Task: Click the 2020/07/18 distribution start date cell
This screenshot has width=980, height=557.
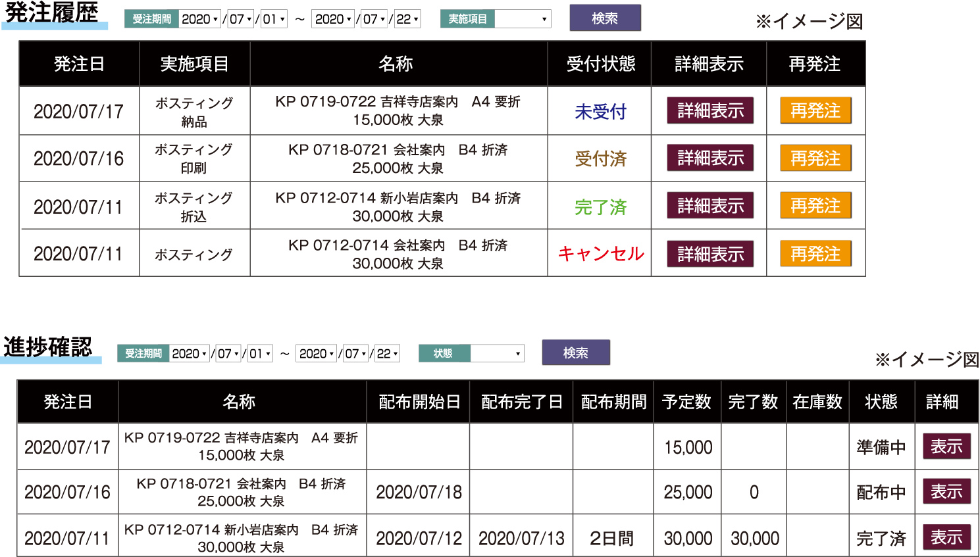Action: 419,492
